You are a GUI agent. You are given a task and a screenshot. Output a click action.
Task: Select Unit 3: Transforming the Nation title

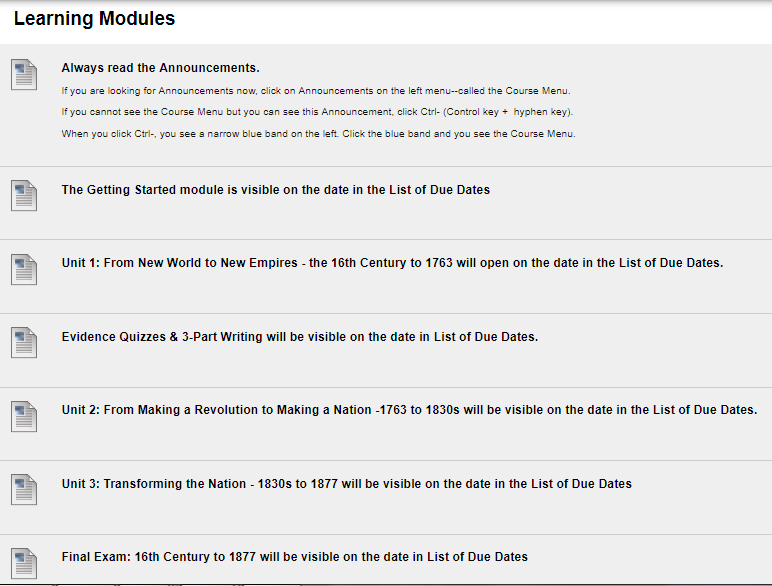click(347, 484)
